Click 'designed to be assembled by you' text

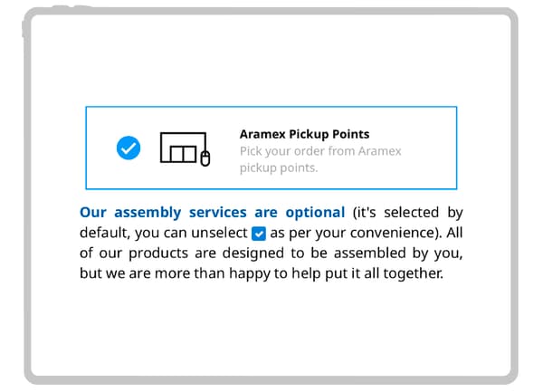pyautogui.click(x=342, y=253)
